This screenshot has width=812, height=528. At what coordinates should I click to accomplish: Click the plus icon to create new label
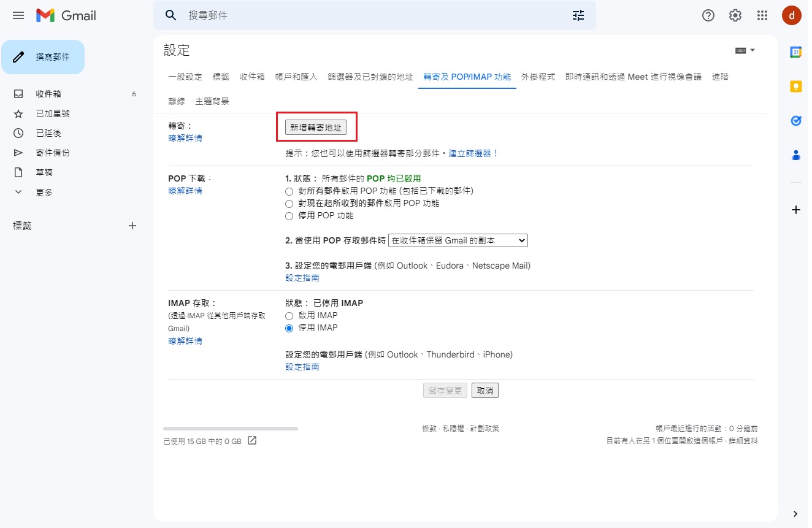point(132,226)
